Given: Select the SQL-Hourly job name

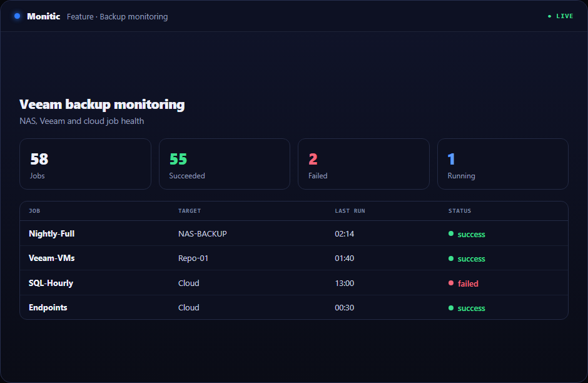Looking at the screenshot, I should click(x=51, y=283).
